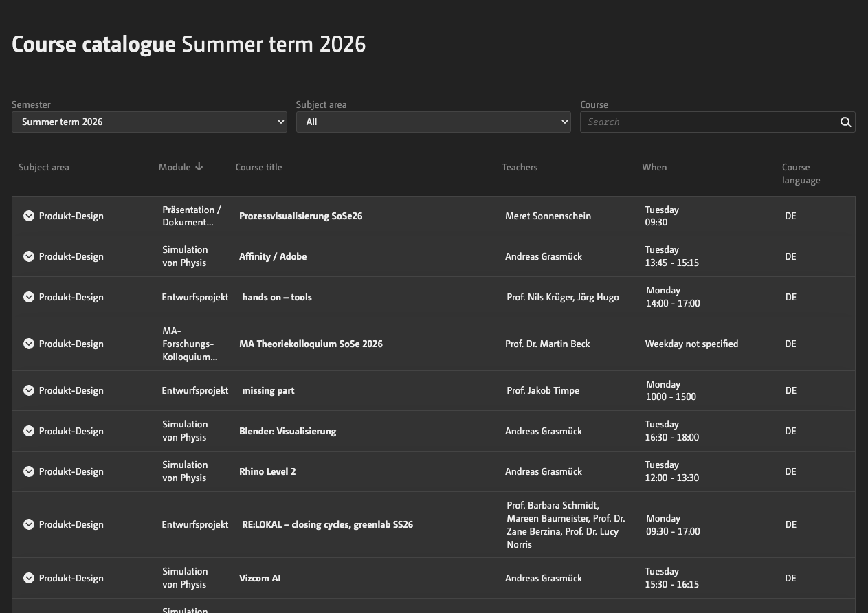The height and width of the screenshot is (613, 868).
Task: Open course Rhino Level 2
Action: click(x=267, y=471)
